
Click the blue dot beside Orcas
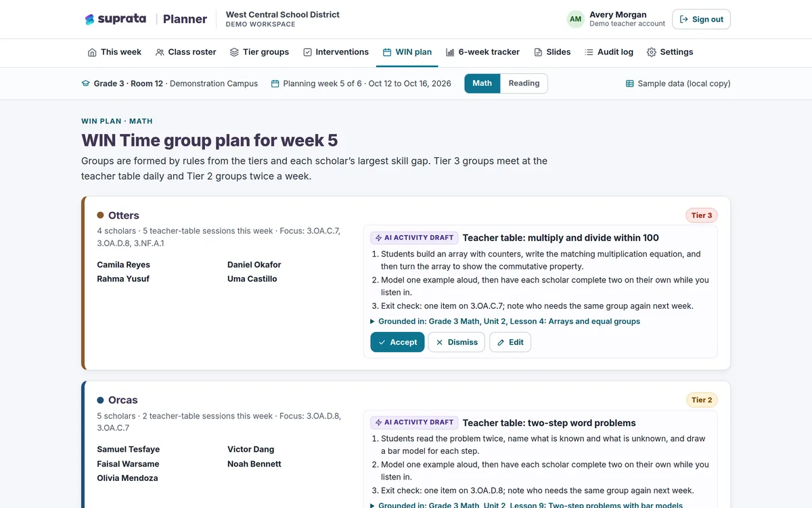point(100,400)
